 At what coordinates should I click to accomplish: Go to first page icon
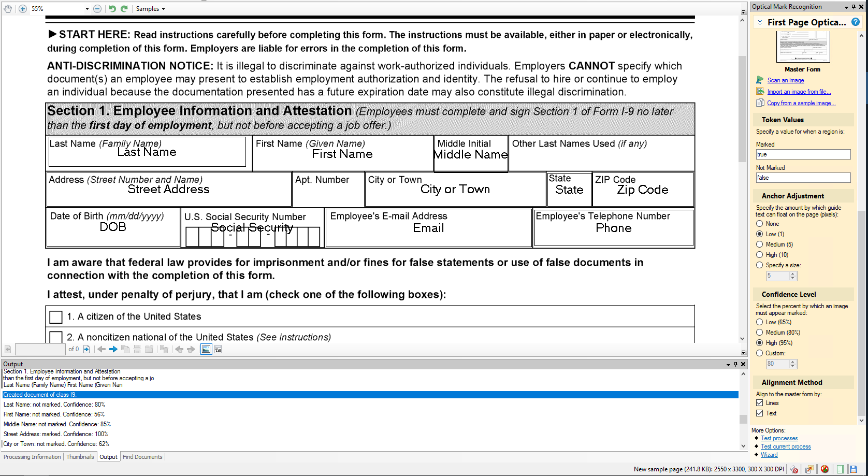(8, 349)
